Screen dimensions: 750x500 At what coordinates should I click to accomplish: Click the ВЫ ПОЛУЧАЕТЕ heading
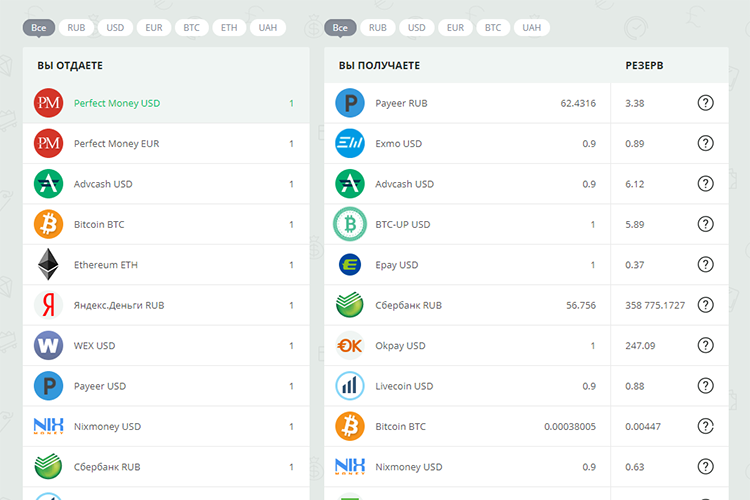(379, 66)
